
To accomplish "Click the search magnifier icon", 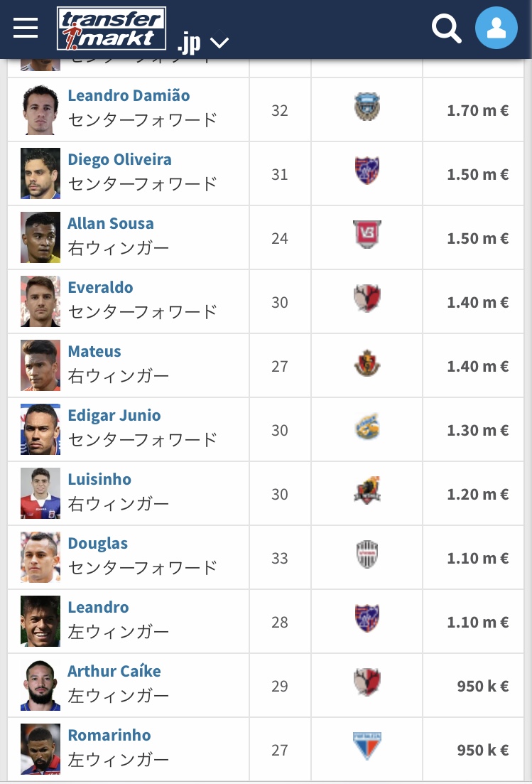I will tap(446, 28).
